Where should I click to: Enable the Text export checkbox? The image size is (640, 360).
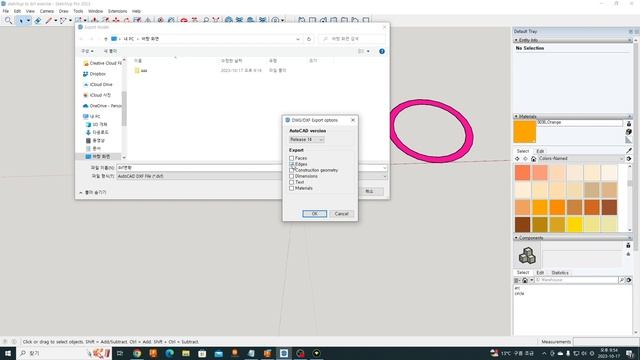click(291, 182)
